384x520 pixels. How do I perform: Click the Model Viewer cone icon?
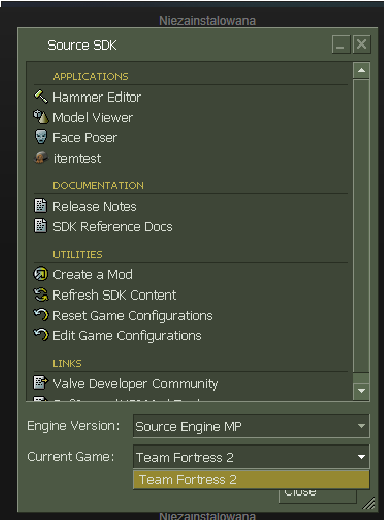click(41, 117)
